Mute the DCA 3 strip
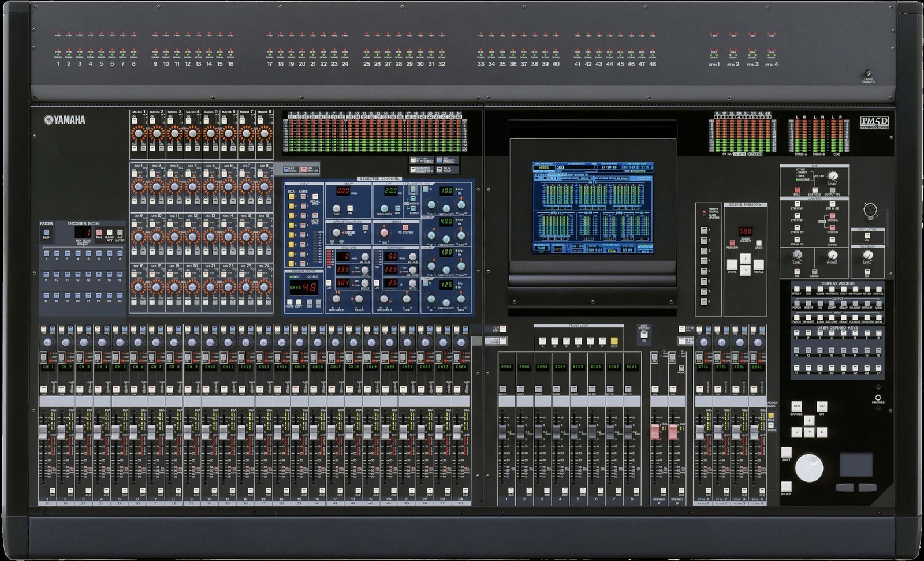The height and width of the screenshot is (561, 924). pyautogui.click(x=539, y=388)
